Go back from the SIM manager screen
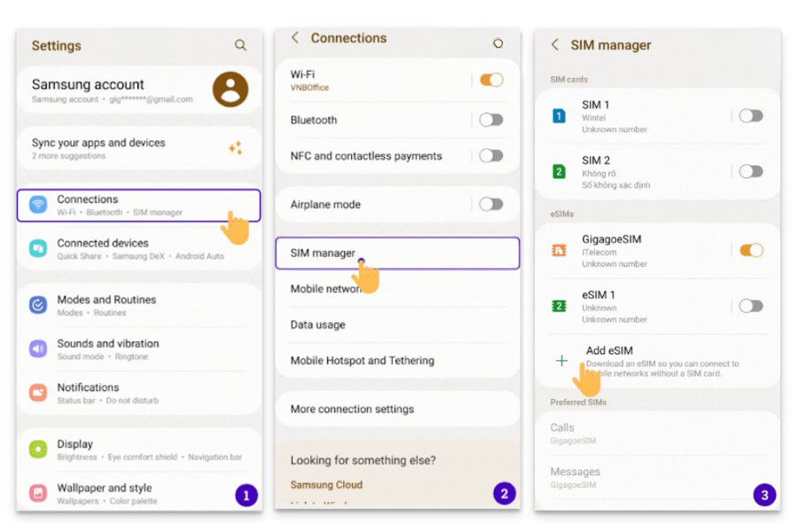 click(555, 45)
